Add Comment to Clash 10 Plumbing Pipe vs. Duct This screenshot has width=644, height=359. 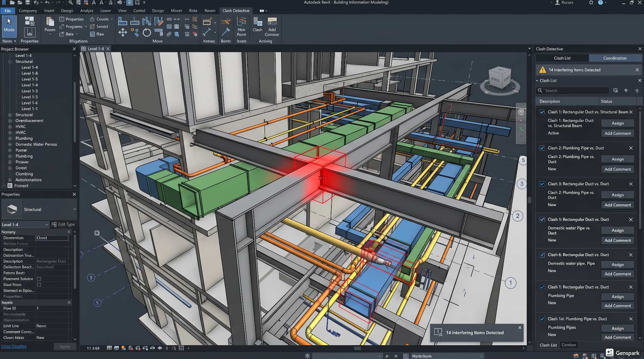click(x=618, y=337)
